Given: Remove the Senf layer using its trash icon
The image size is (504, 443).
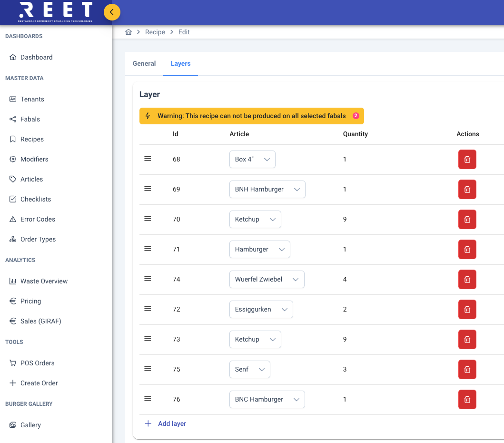Looking at the screenshot, I should [x=467, y=370].
